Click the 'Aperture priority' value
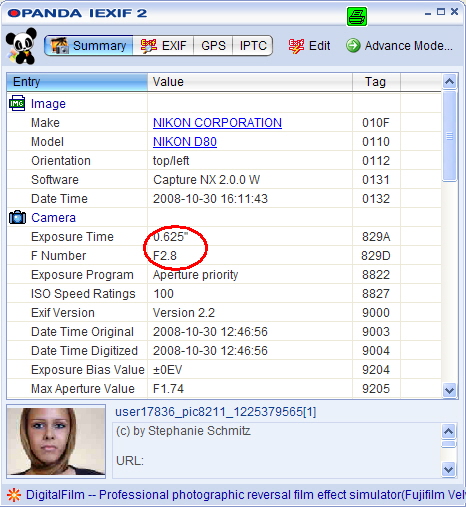The width and height of the screenshot is (466, 507). coord(196,275)
